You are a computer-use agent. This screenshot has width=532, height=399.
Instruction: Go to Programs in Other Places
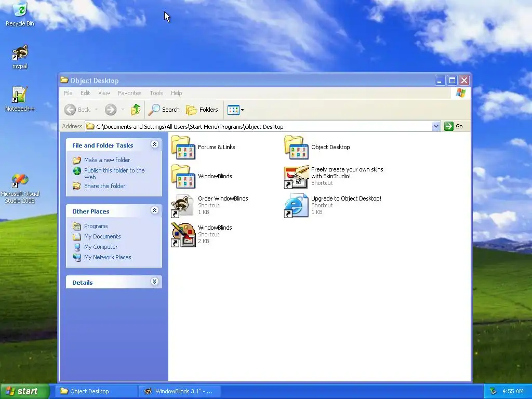click(96, 226)
